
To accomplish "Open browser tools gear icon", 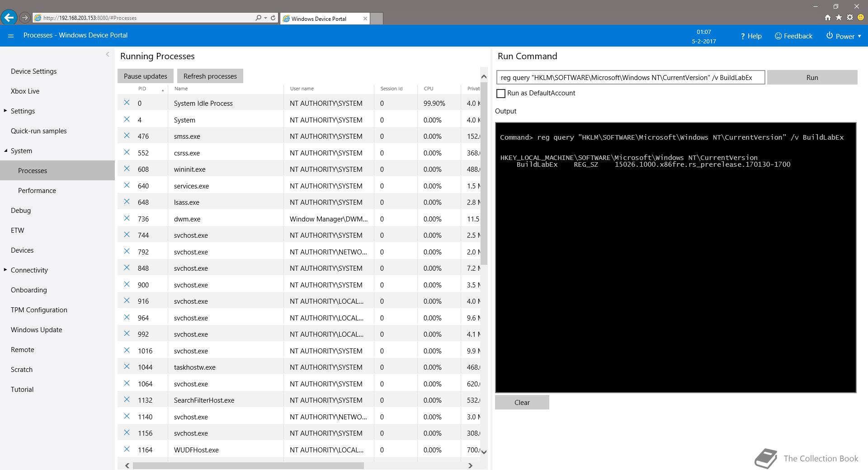I will tap(849, 18).
